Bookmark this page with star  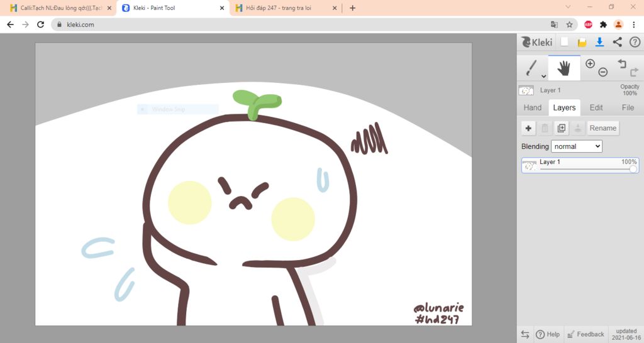[569, 24]
